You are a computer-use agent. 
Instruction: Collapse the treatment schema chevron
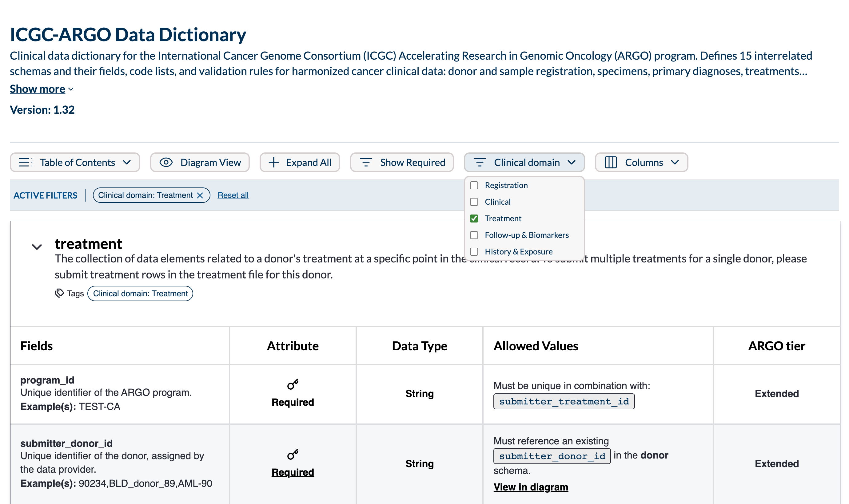tap(37, 246)
